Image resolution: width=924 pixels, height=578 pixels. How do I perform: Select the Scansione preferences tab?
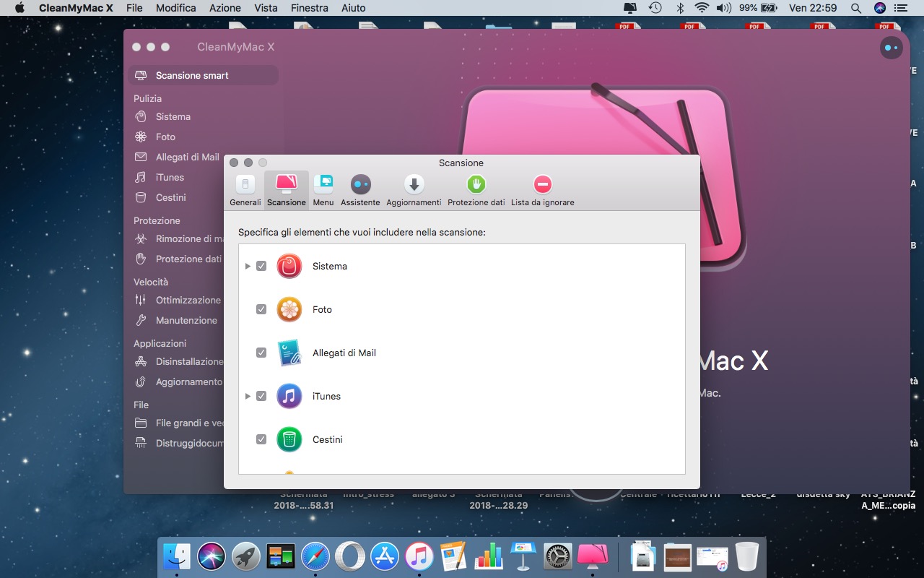point(287,191)
